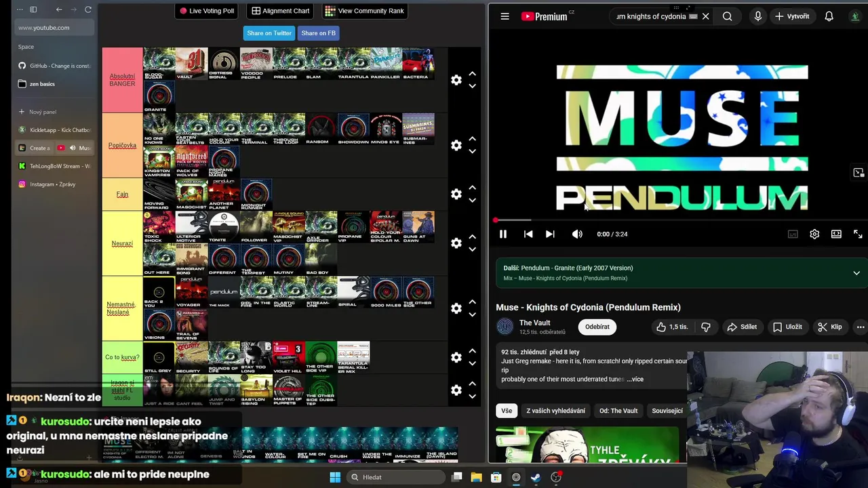
Task: Toggle browser sidebar layout icon
Action: coord(33,9)
